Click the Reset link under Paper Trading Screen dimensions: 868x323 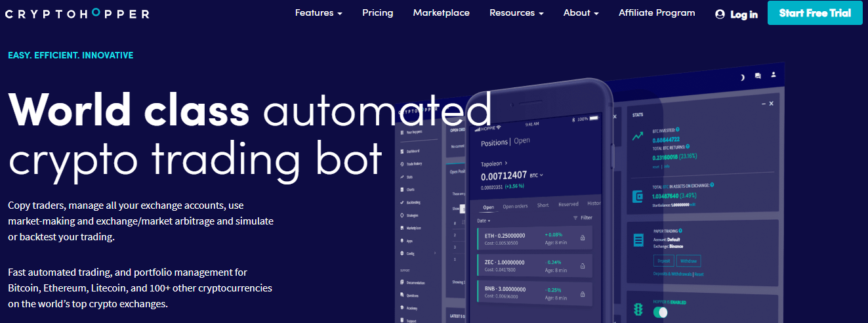[x=699, y=274]
